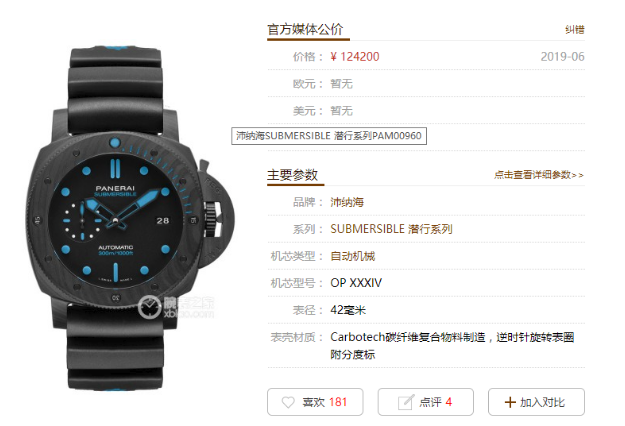Click the edit pencil icon beside 点评
The height and width of the screenshot is (426, 625).
pyautogui.click(x=405, y=402)
